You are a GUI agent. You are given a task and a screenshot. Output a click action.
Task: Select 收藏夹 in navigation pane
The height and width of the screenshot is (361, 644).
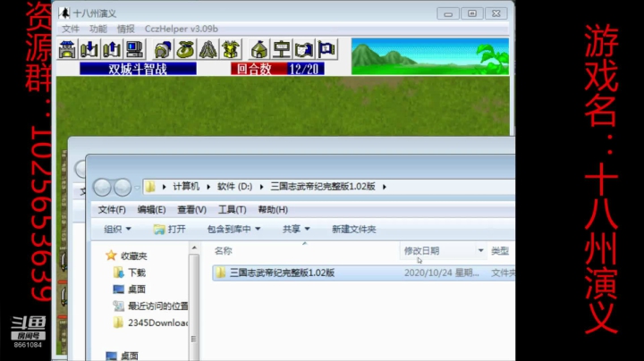134,256
